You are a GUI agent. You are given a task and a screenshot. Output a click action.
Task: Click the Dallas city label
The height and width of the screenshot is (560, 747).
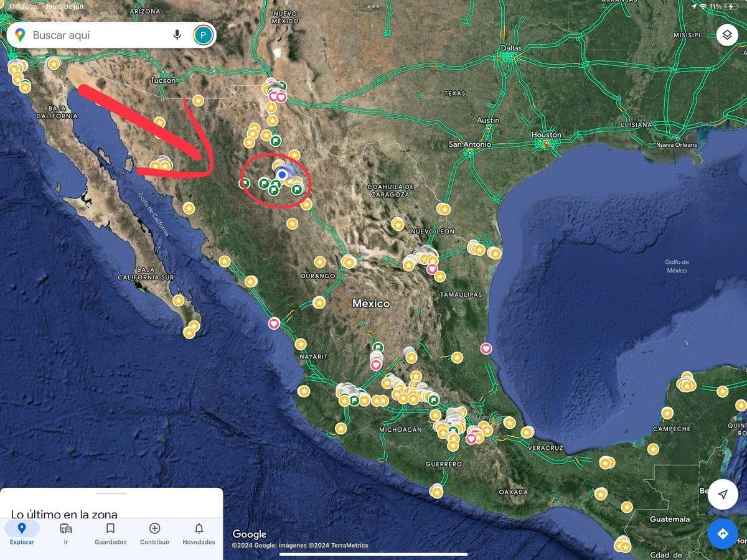tap(511, 48)
